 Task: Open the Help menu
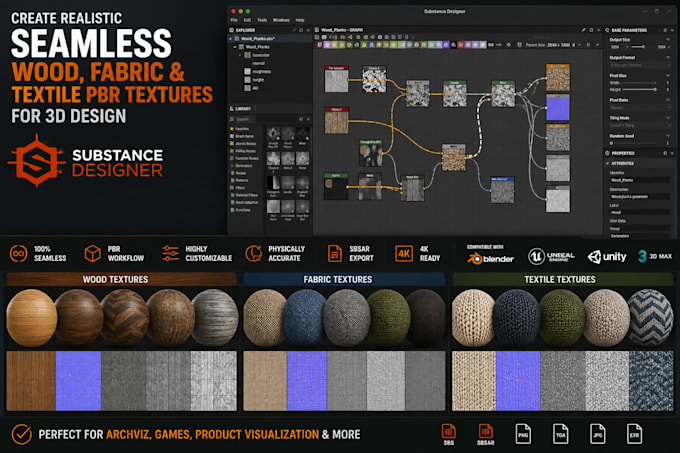point(300,20)
